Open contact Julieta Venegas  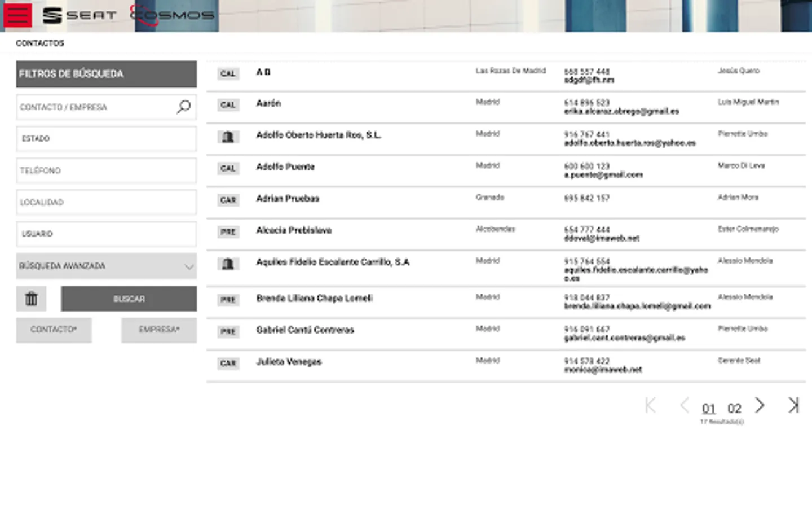289,362
